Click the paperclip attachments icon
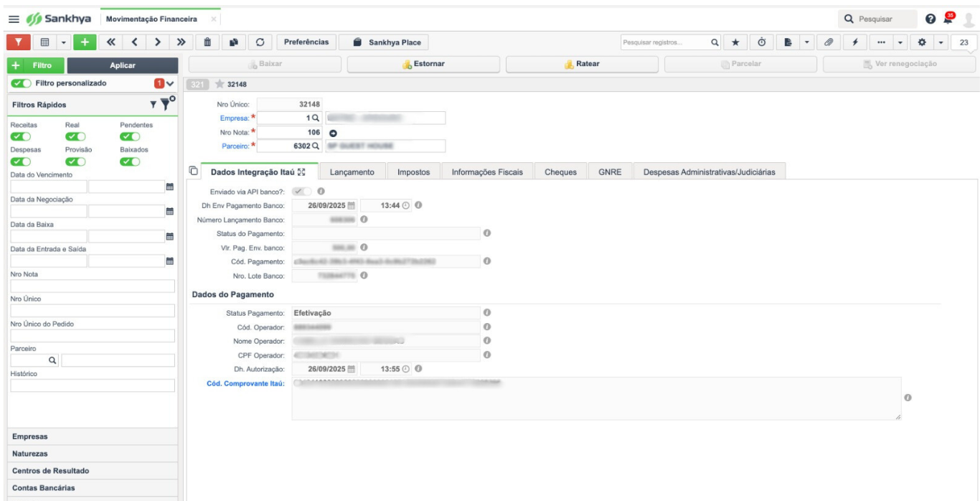Screen dimensions: 980x501 [x=829, y=43]
